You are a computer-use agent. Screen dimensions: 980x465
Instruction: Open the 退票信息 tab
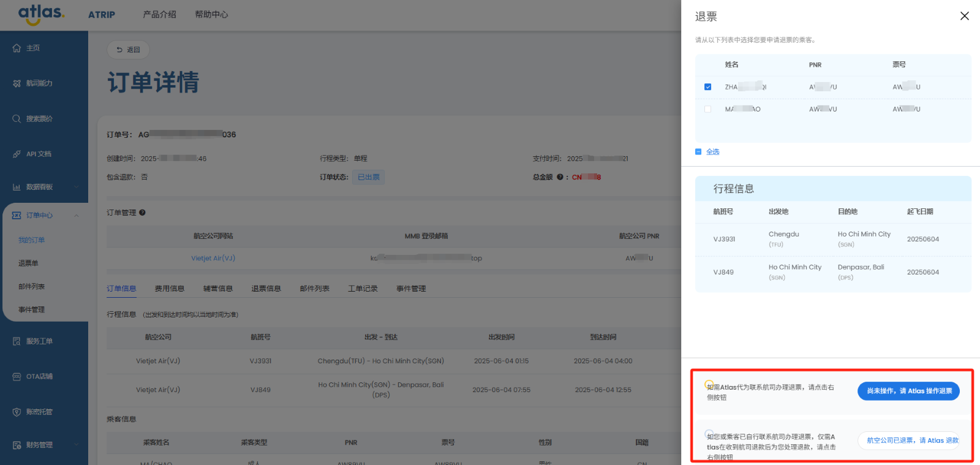pos(266,289)
